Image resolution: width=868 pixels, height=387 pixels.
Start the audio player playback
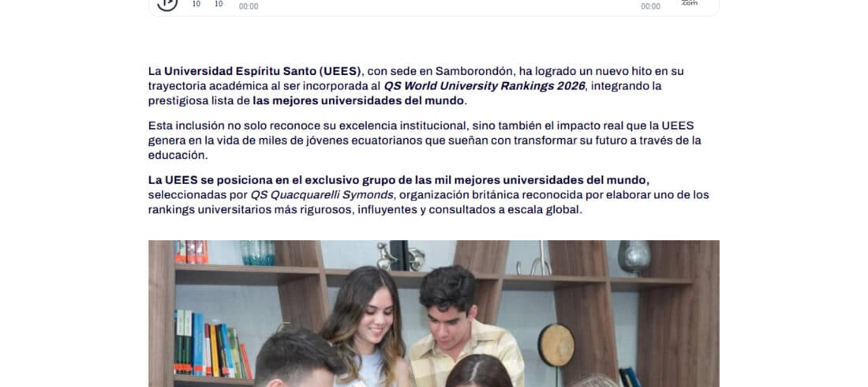(x=167, y=4)
